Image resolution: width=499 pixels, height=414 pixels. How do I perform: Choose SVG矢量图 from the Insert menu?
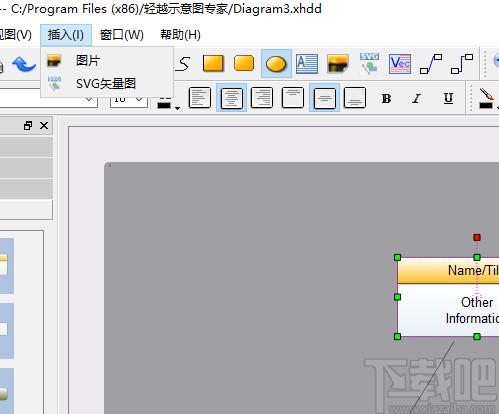[x=107, y=84]
